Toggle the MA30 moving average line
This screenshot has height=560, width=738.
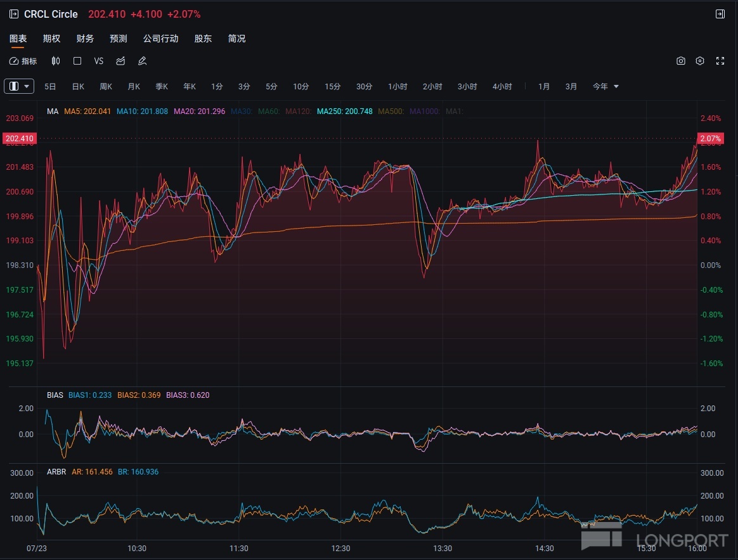pyautogui.click(x=241, y=111)
